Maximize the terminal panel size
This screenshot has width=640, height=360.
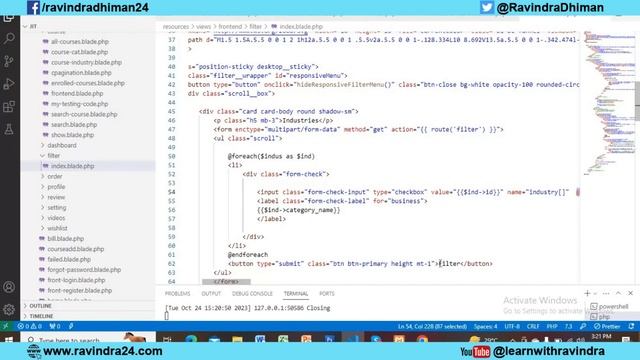pyautogui.click(x=618, y=293)
